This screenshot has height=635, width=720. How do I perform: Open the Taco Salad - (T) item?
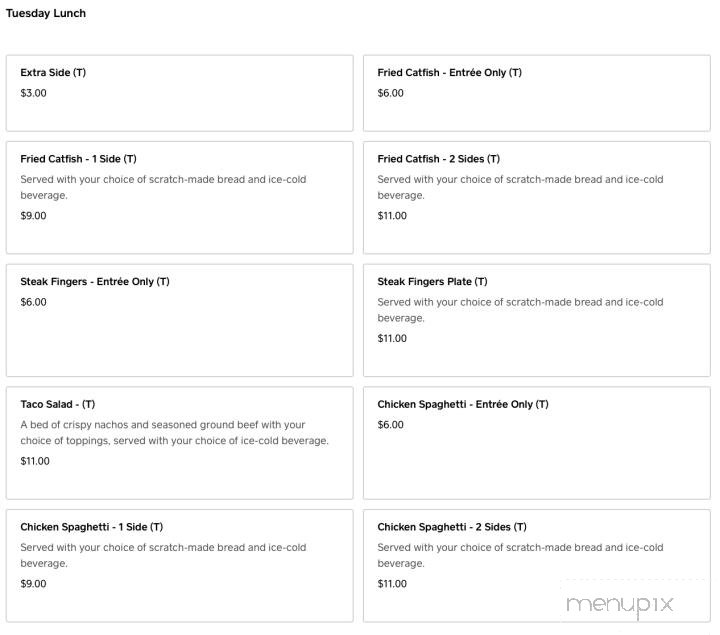[x=58, y=405]
